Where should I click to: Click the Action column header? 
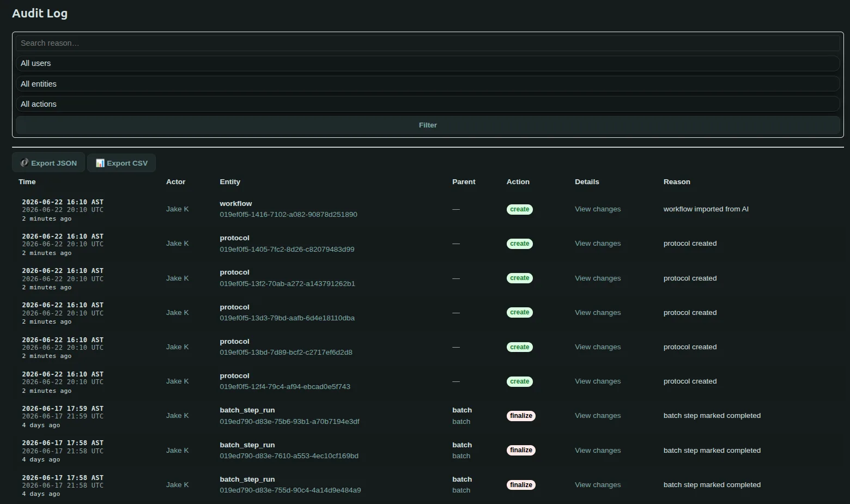518,182
